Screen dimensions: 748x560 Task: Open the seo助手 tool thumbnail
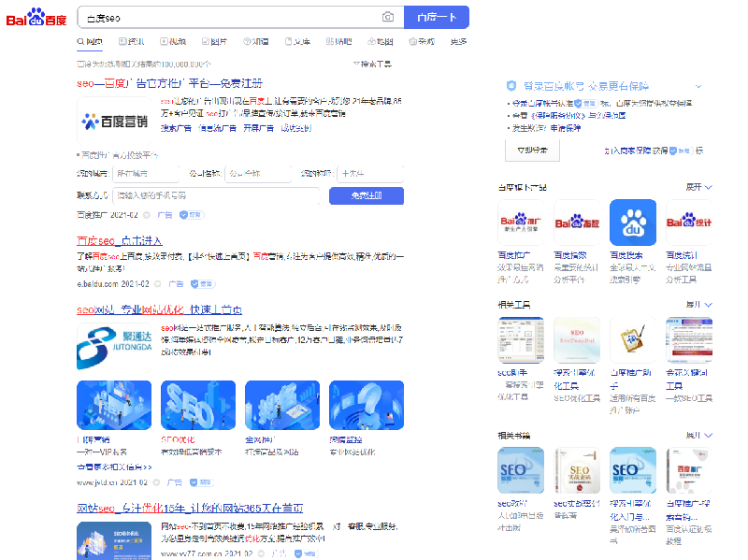pos(521,339)
